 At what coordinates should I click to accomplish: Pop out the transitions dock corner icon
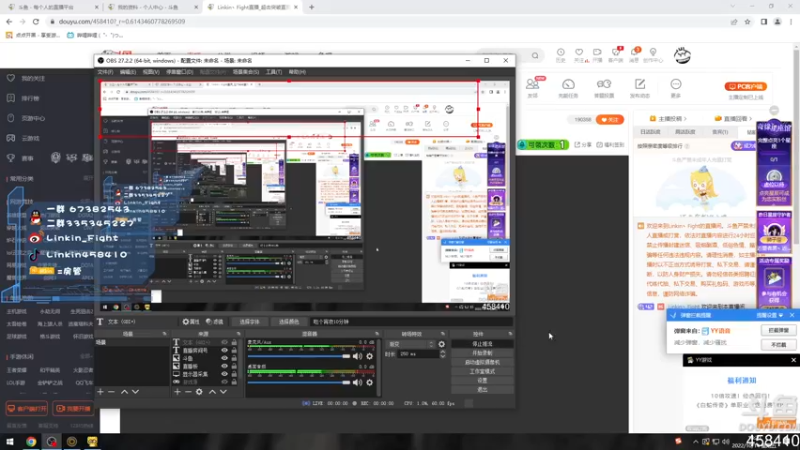coord(442,334)
